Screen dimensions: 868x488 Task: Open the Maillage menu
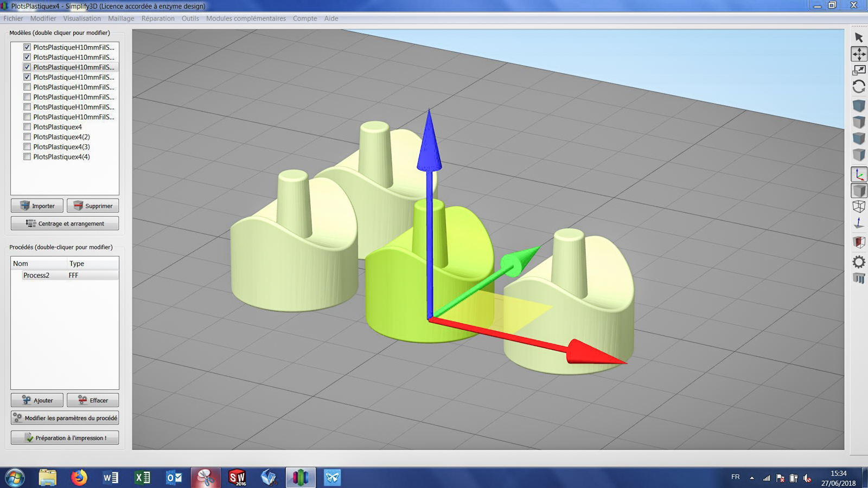pos(121,18)
